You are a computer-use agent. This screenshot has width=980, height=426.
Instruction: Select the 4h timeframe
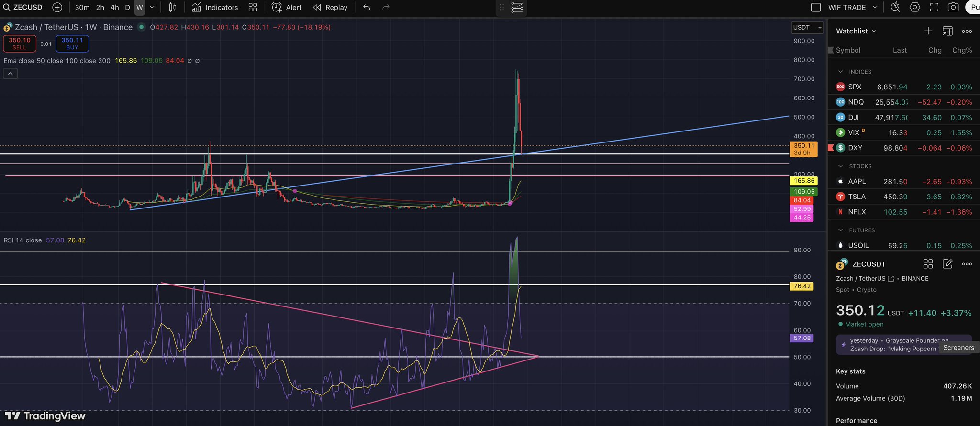pyautogui.click(x=114, y=8)
